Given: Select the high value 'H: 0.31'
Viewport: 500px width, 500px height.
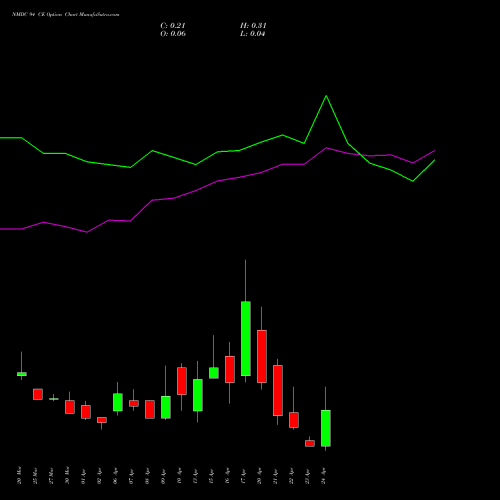Looking at the screenshot, I should click(253, 26).
